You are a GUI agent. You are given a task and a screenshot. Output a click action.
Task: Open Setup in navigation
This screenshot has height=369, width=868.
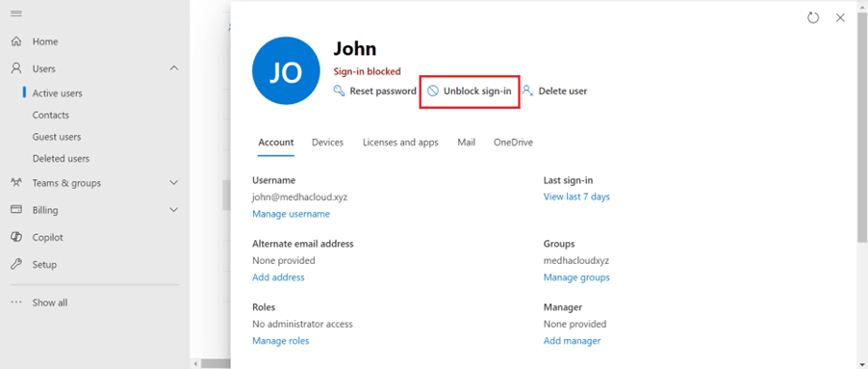(44, 264)
